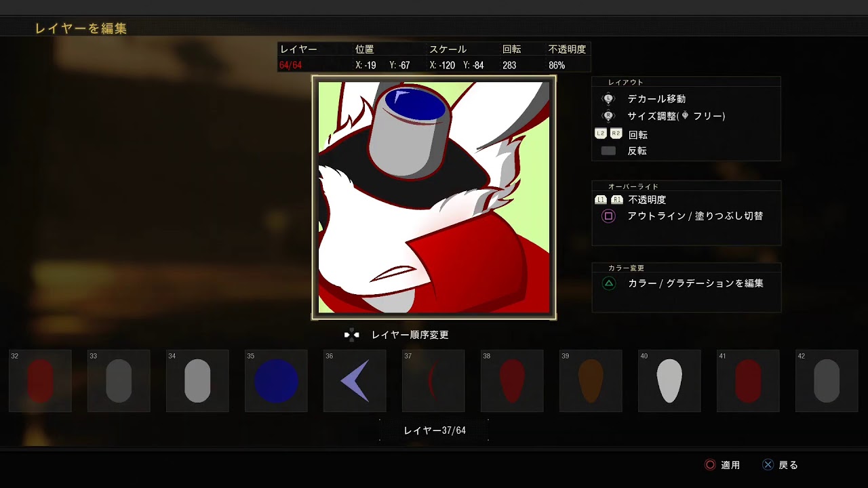Open カラー / グラデーションを編集
Viewport: 868px width, 488px height.
[x=695, y=283]
